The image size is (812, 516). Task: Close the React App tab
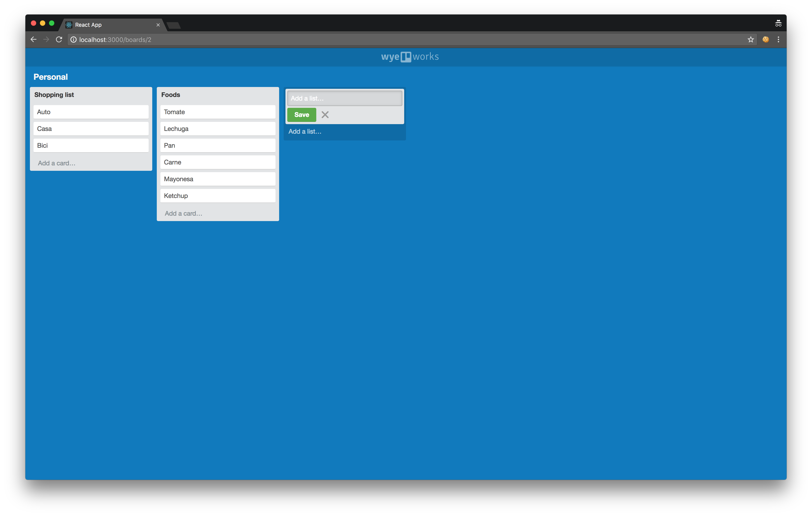[x=158, y=25]
